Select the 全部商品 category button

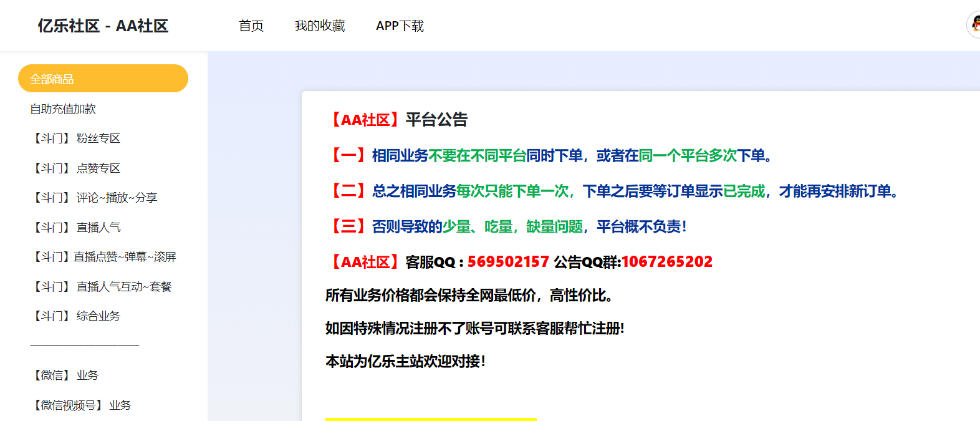click(103, 79)
